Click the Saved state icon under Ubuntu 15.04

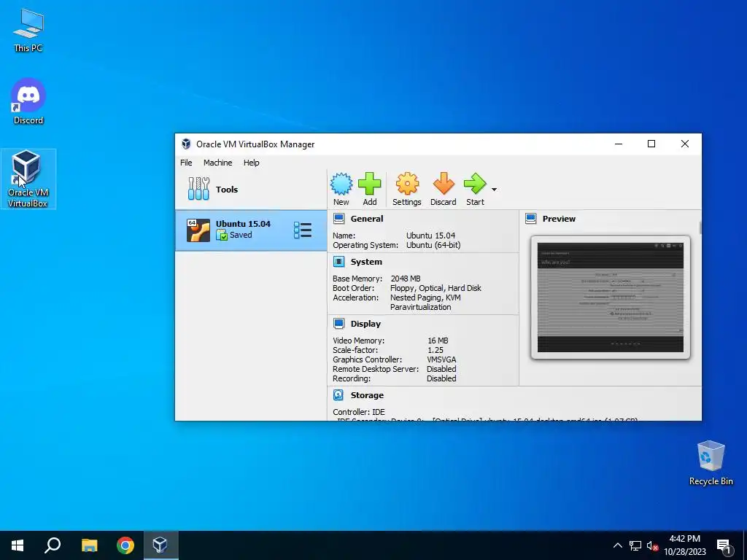[222, 235]
